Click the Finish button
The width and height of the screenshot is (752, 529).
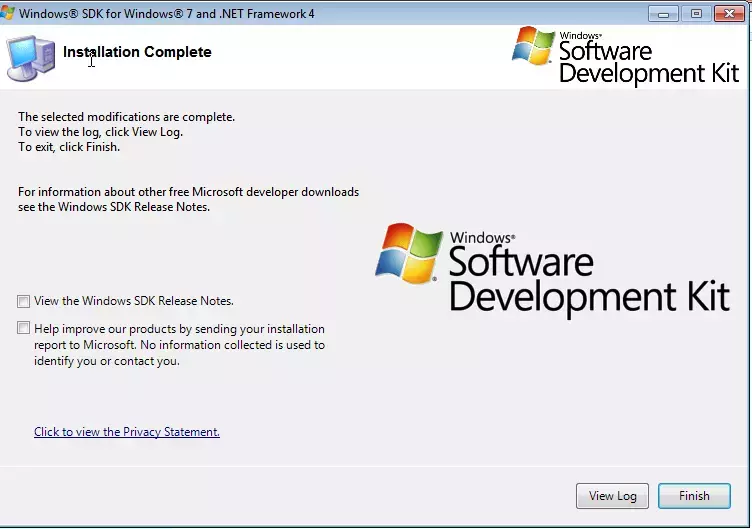[x=694, y=495]
